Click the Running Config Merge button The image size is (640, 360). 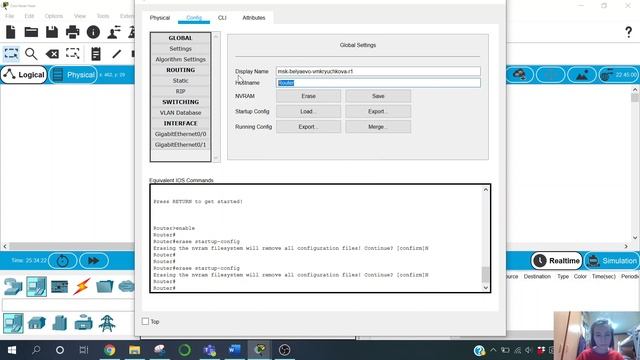pos(378,127)
